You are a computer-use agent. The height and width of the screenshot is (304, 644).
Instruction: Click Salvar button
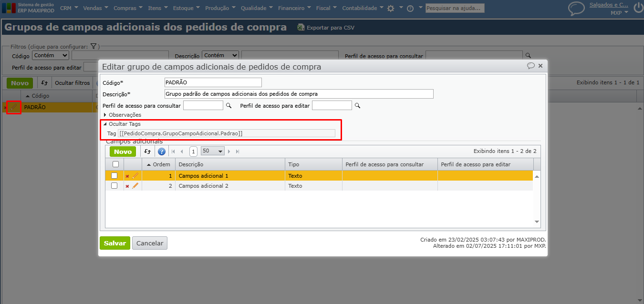[115, 243]
